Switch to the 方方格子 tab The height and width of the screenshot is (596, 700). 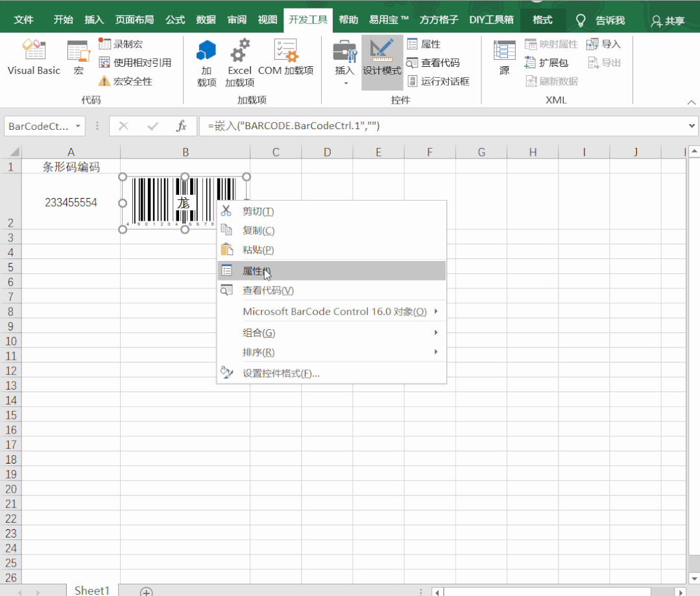coord(439,20)
